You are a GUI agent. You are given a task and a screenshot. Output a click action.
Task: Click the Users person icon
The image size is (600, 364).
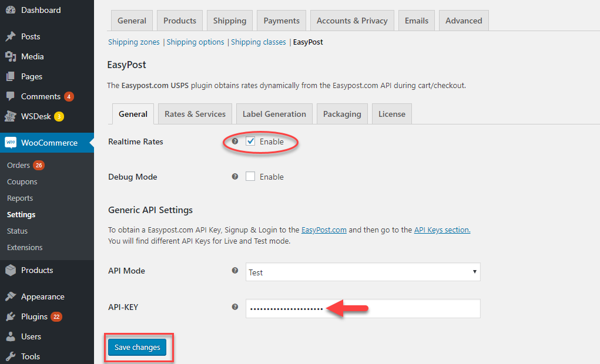(x=11, y=336)
